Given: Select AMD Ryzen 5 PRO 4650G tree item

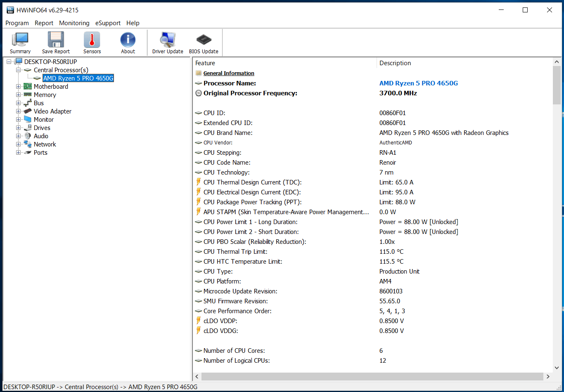Looking at the screenshot, I should point(78,78).
